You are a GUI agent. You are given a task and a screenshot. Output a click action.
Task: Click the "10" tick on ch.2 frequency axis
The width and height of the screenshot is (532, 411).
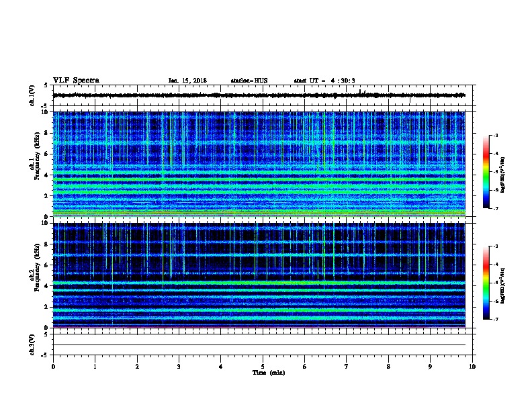click(x=46, y=223)
